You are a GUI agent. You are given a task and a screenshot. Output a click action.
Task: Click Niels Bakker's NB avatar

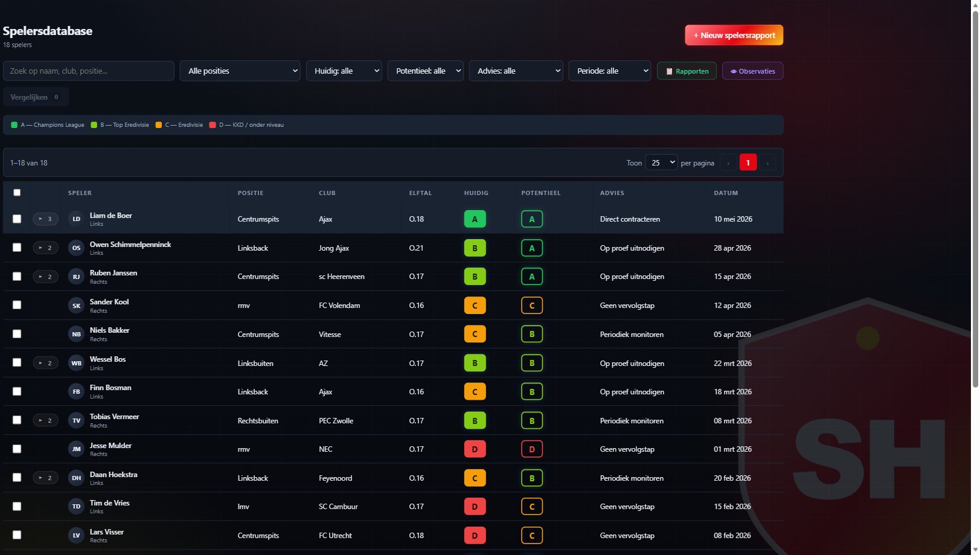pyautogui.click(x=76, y=334)
